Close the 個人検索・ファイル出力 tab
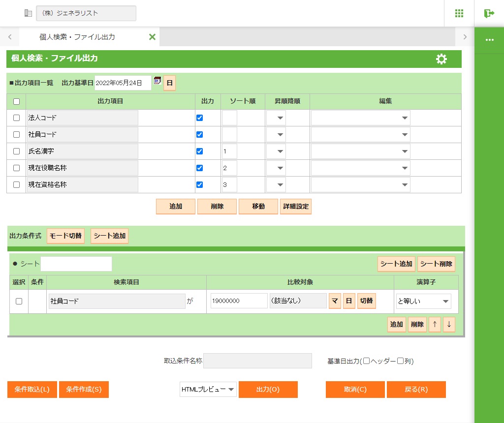Screen dimensions: 504x423 click(152, 37)
